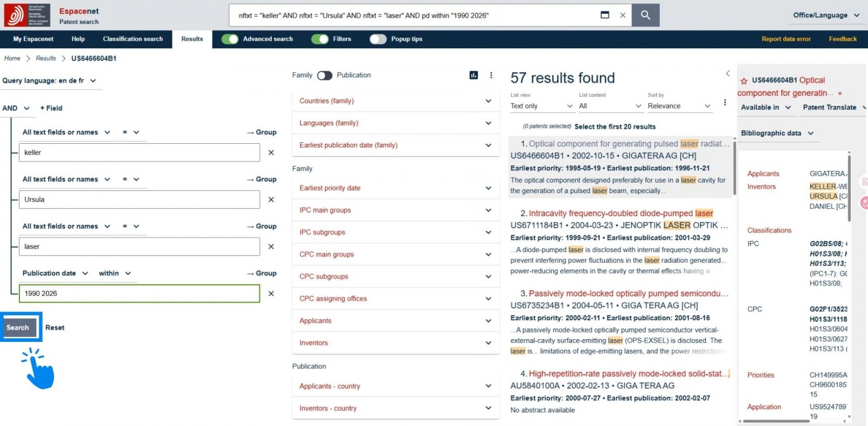Image resolution: width=868 pixels, height=426 pixels.
Task: Open the Help menu
Action: (x=78, y=39)
